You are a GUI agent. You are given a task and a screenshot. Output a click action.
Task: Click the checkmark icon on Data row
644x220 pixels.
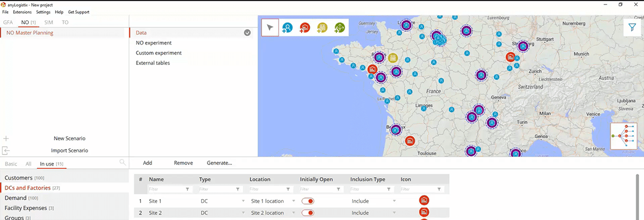[247, 32]
